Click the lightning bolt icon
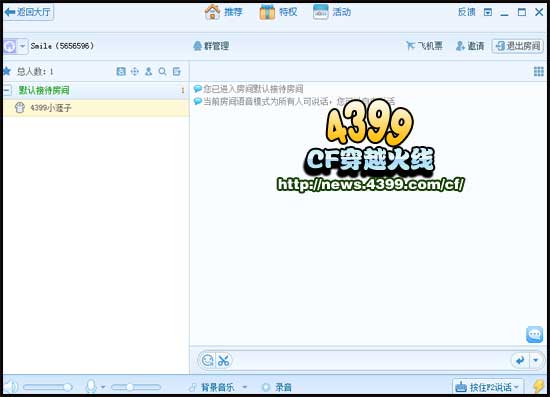This screenshot has height=397, width=550. pos(538,386)
